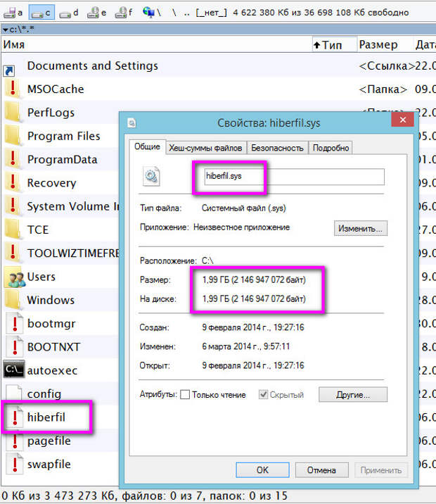The width and height of the screenshot is (436, 504).
Task: Sort list by Размер column
Action: [378, 45]
